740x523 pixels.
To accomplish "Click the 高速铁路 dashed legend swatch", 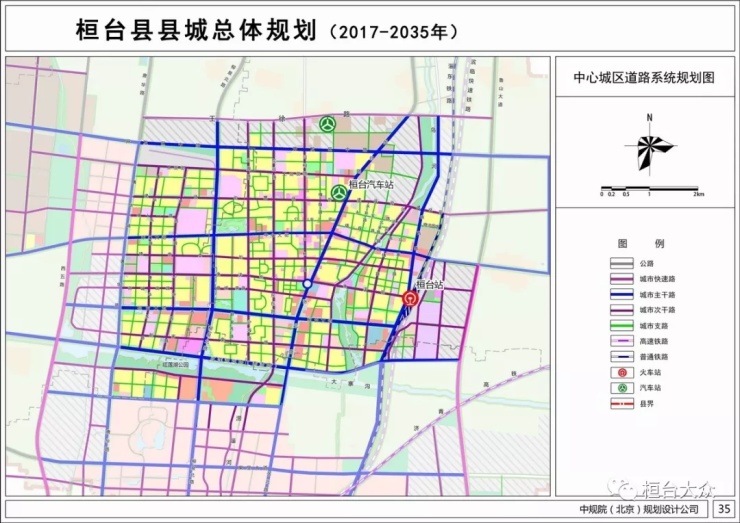I will click(x=622, y=341).
